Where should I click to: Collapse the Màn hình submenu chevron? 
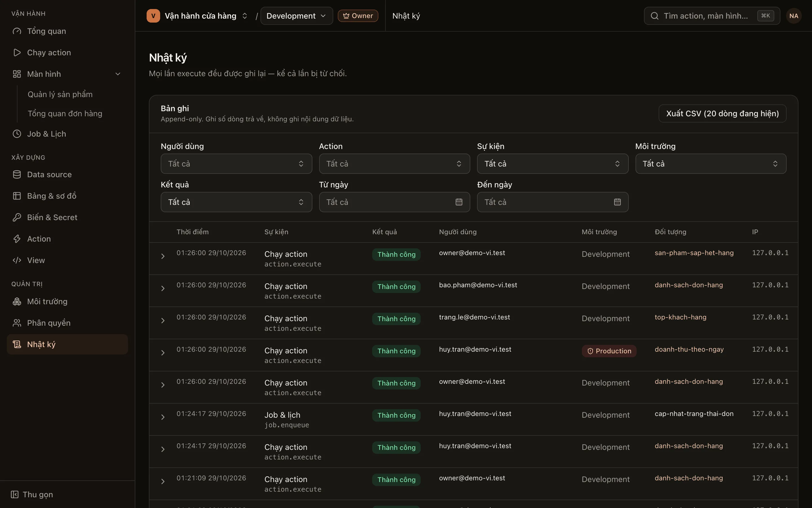click(x=118, y=74)
